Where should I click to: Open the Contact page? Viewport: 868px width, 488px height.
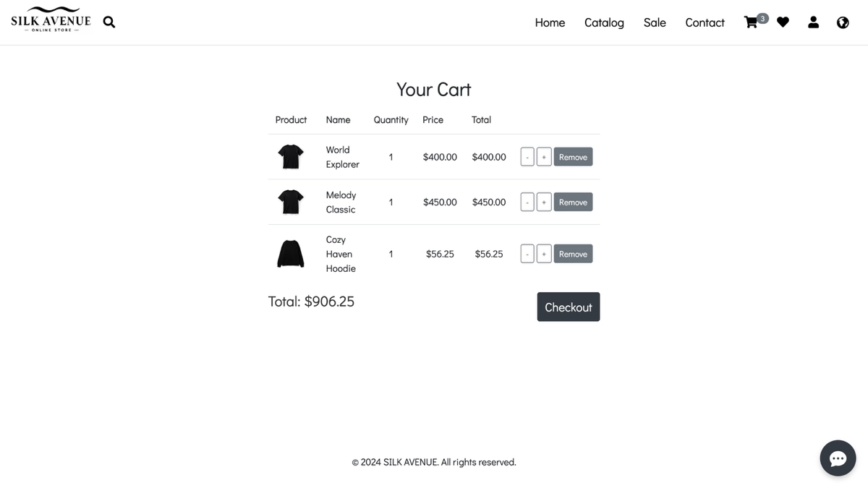(x=705, y=22)
